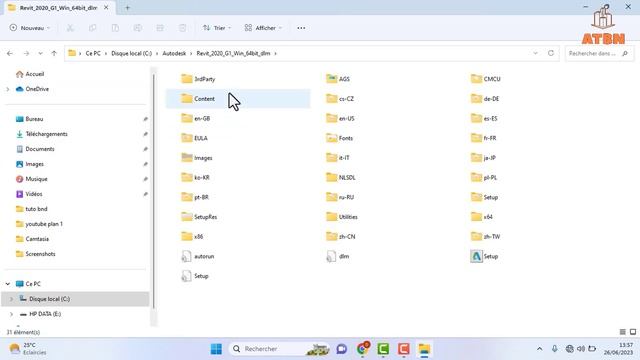The image size is (640, 360).
Task: Open the en-GB folder
Action: (x=196, y=118)
